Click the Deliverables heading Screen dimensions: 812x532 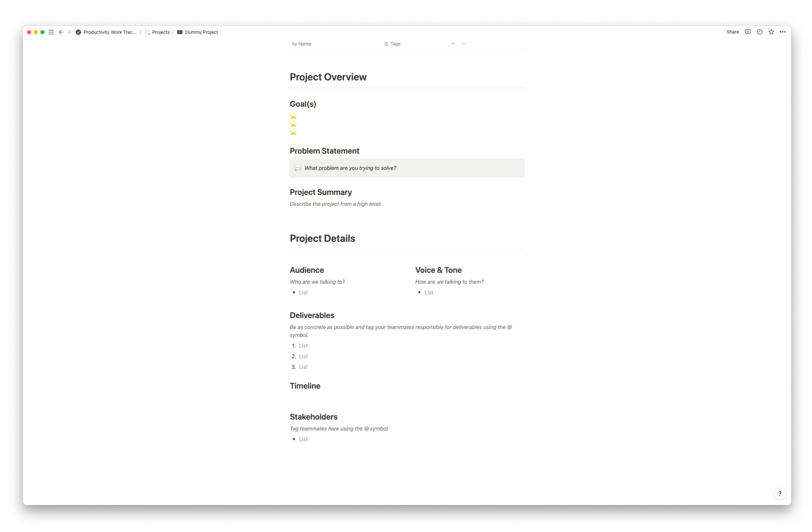point(312,316)
